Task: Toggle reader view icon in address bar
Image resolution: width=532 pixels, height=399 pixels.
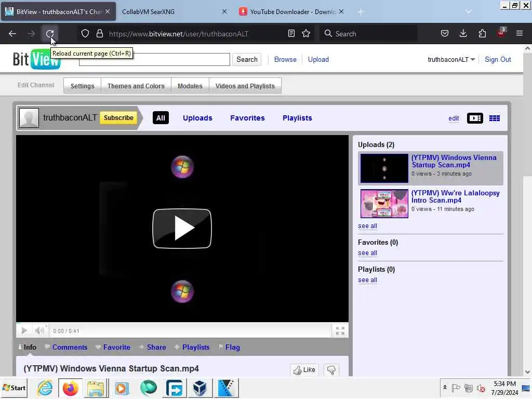Action: coord(291,34)
